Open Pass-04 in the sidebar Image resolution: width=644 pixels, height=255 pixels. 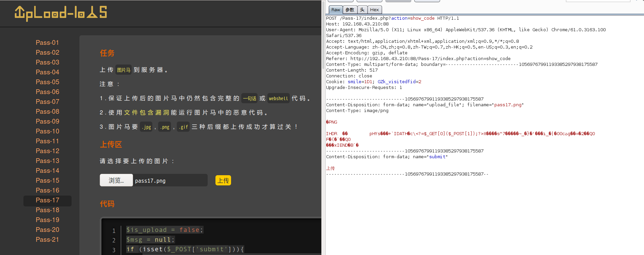[x=48, y=72]
